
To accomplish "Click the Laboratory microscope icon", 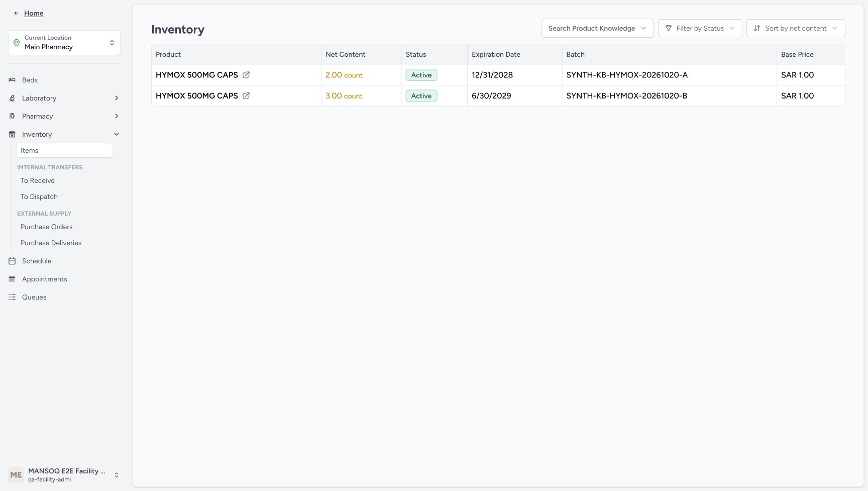I will [x=12, y=98].
